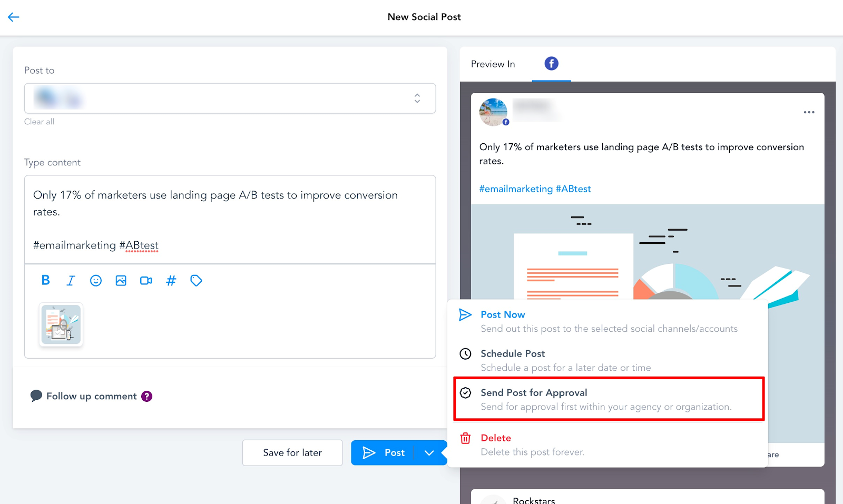Image resolution: width=843 pixels, height=504 pixels.
Task: Toggle bold formatting in editor
Action: 46,280
